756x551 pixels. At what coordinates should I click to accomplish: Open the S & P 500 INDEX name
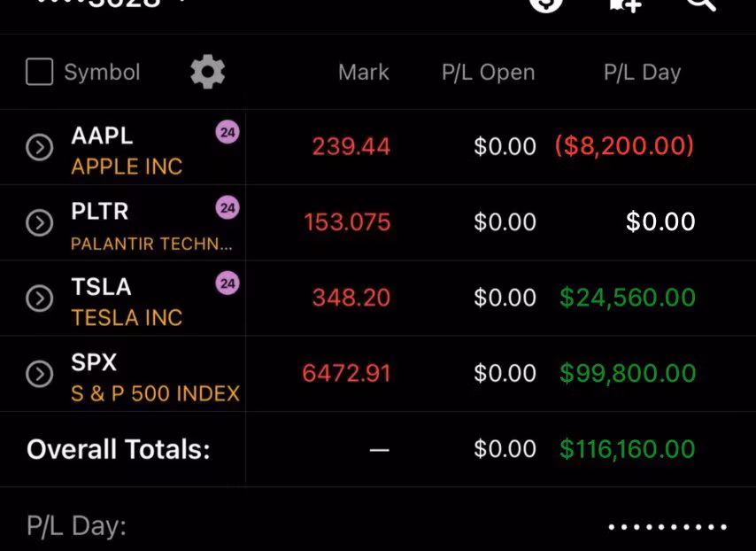pos(155,393)
